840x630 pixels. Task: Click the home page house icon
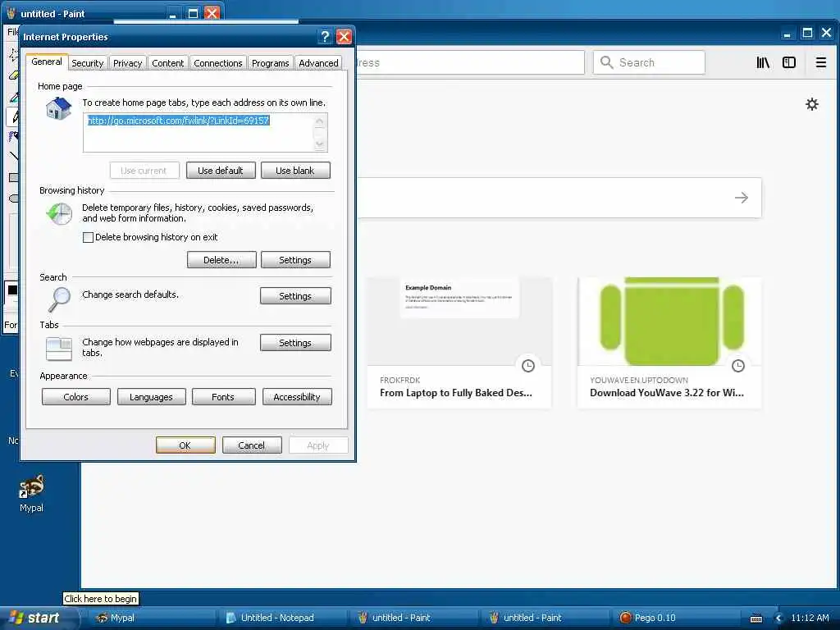pyautogui.click(x=59, y=109)
